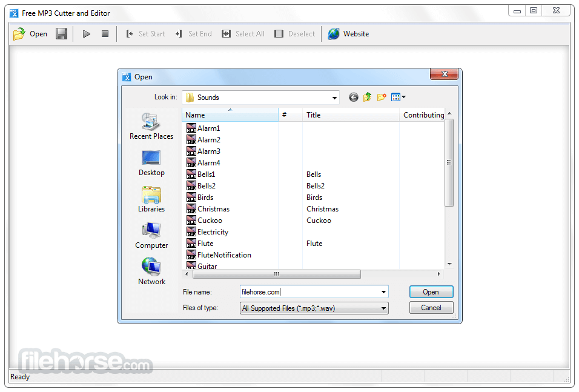This screenshot has height=392, width=579.
Task: Click the MP3 icon beside Electricity
Action: point(191,232)
